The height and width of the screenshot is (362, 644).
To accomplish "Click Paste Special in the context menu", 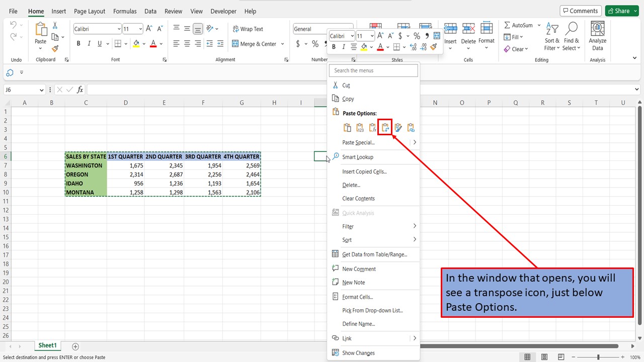I will (358, 142).
